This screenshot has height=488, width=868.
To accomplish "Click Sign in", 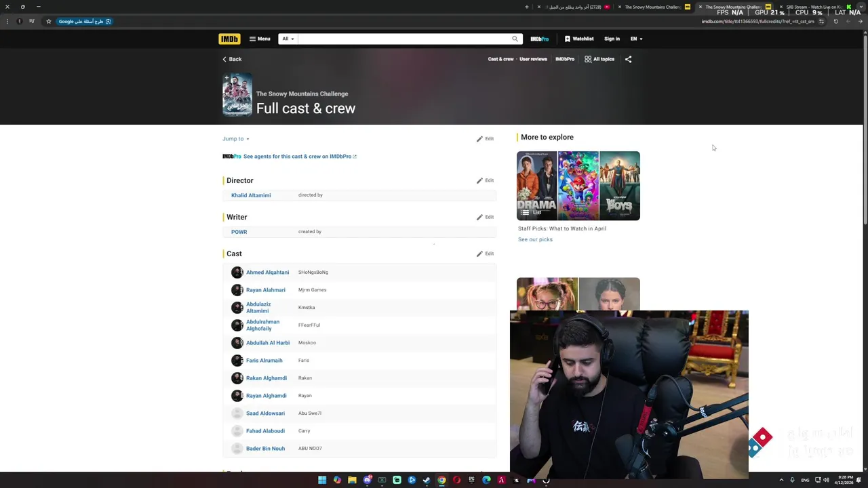I will point(612,39).
